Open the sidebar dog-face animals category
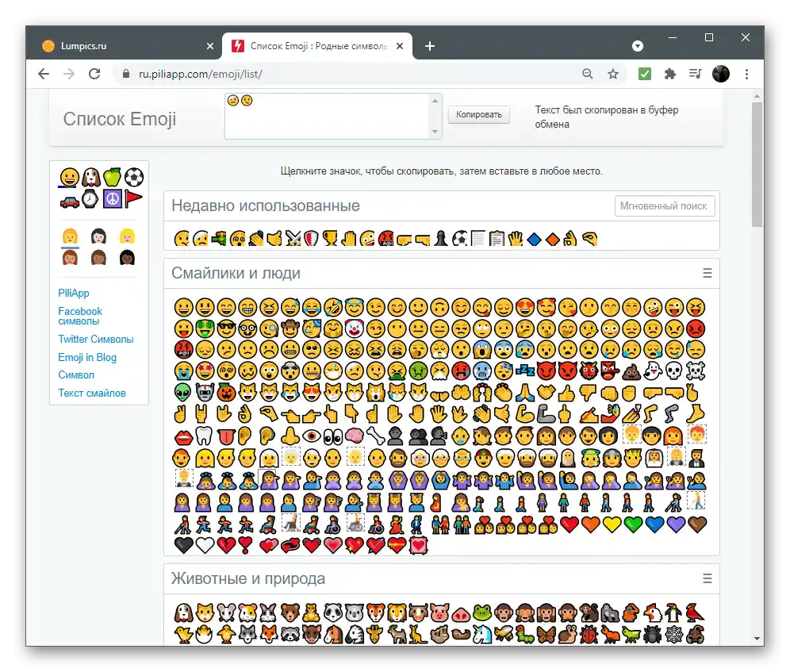 [90, 178]
